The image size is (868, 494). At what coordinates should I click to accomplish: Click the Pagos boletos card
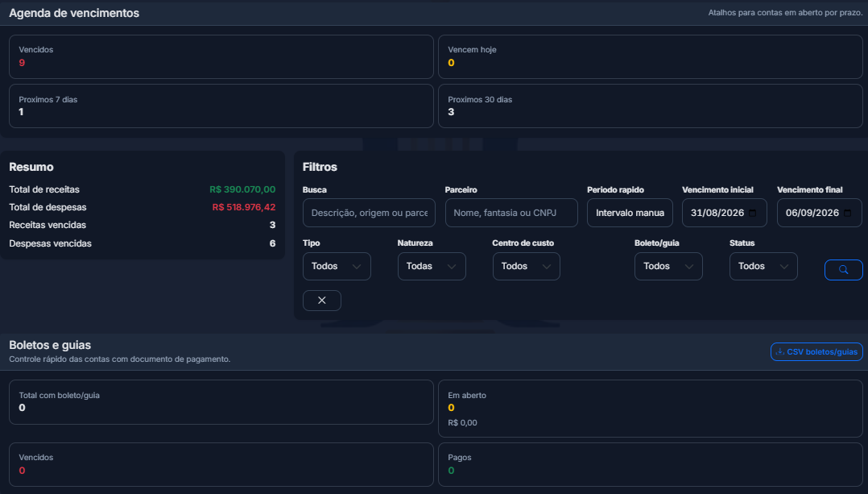(x=651, y=464)
